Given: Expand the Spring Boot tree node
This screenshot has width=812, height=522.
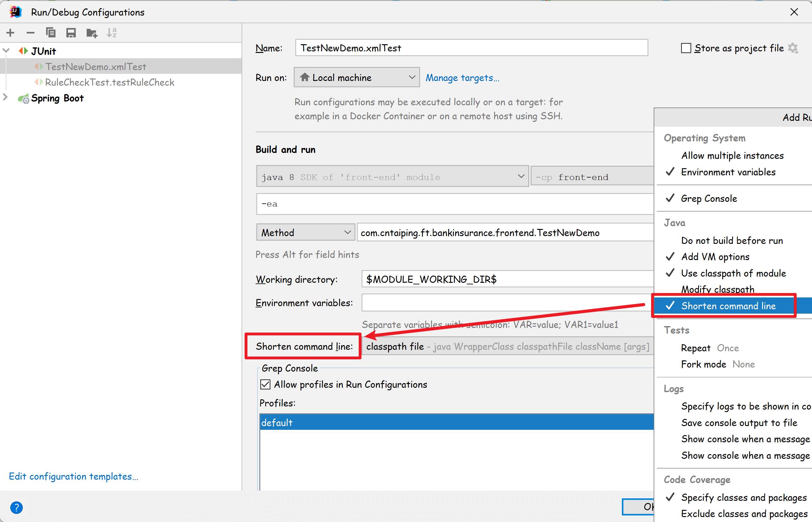Looking at the screenshot, I should (5, 97).
